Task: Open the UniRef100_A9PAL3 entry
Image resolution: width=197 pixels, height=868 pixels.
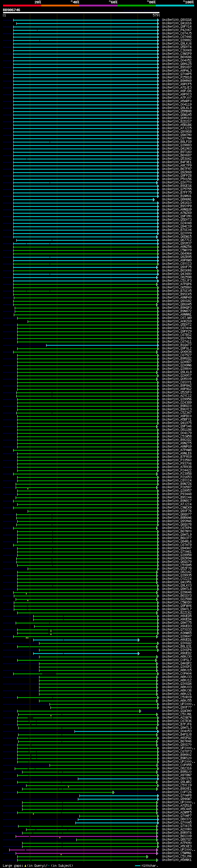Action: [177, 71]
